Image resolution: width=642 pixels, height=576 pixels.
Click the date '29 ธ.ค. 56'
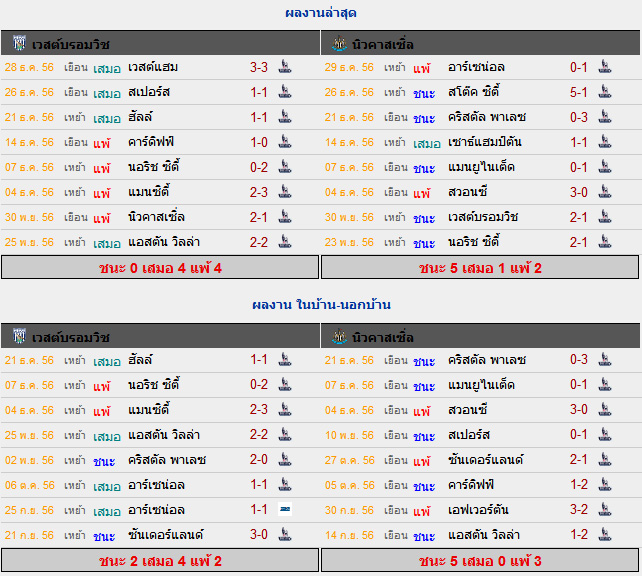(349, 67)
